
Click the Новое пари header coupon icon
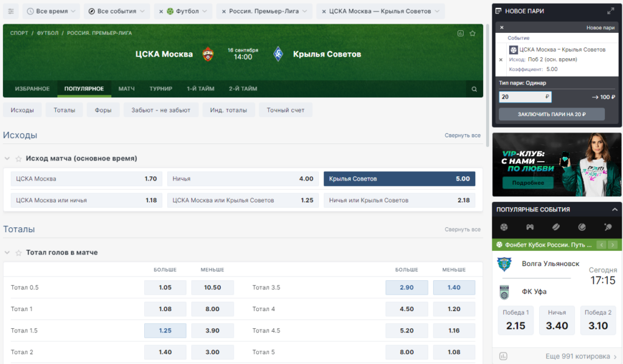point(498,11)
